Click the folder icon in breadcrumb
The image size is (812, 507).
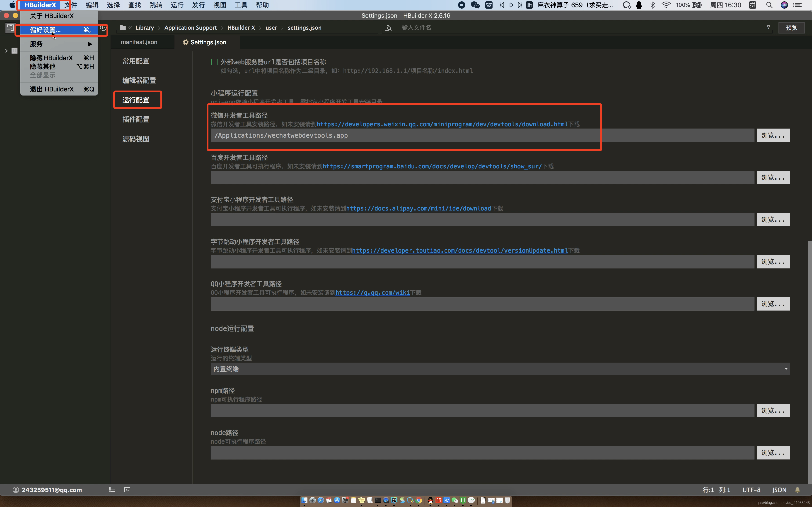(123, 28)
